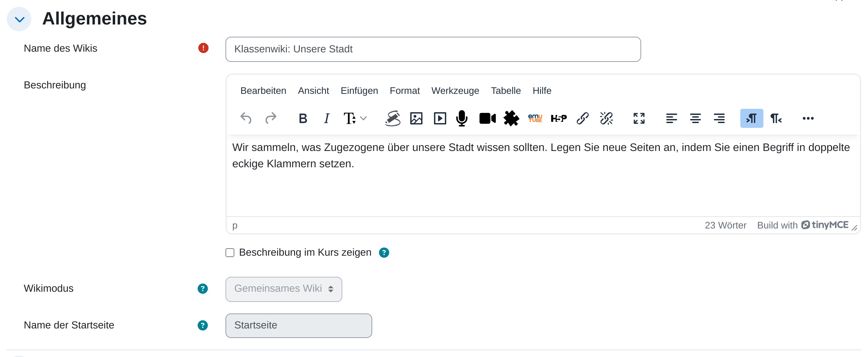Screen dimensions: 868x357
Task: Insert an image via the image icon
Action: [x=416, y=118]
